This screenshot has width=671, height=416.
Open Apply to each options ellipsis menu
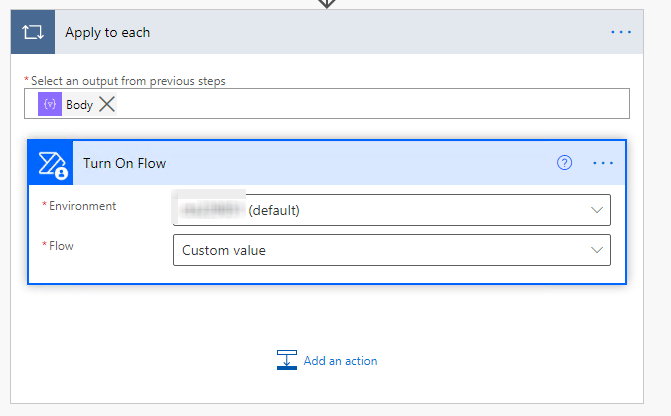pyautogui.click(x=621, y=33)
